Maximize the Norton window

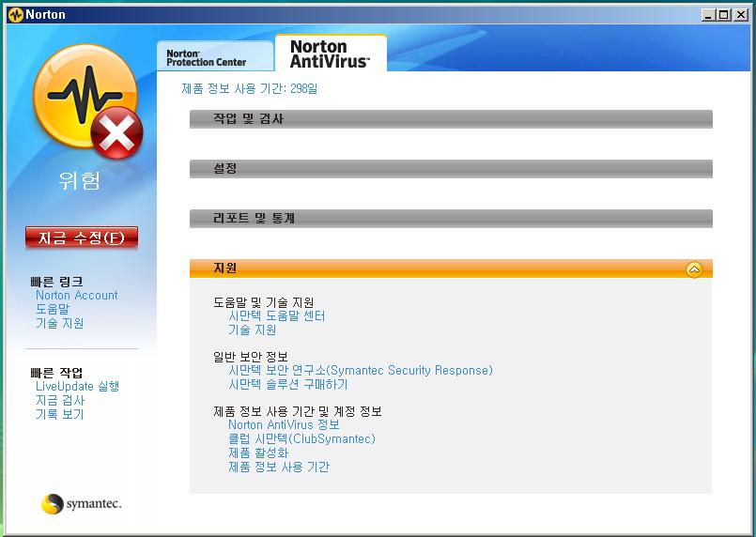724,15
